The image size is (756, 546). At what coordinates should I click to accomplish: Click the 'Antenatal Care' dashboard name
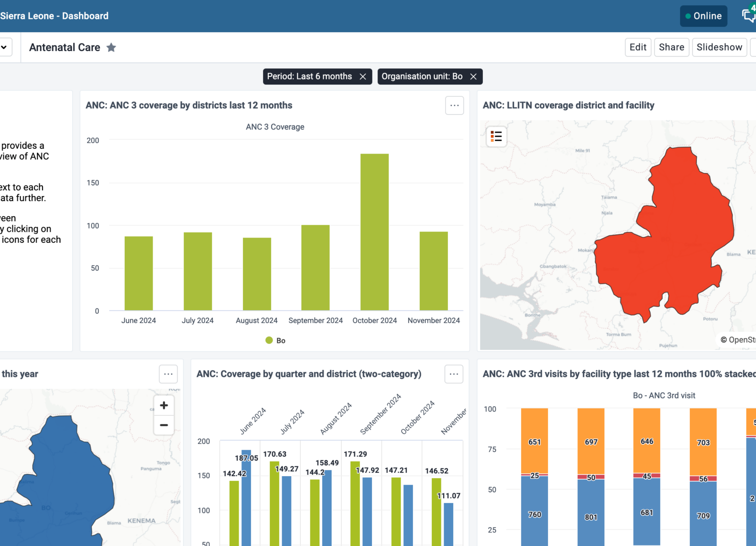pos(65,47)
